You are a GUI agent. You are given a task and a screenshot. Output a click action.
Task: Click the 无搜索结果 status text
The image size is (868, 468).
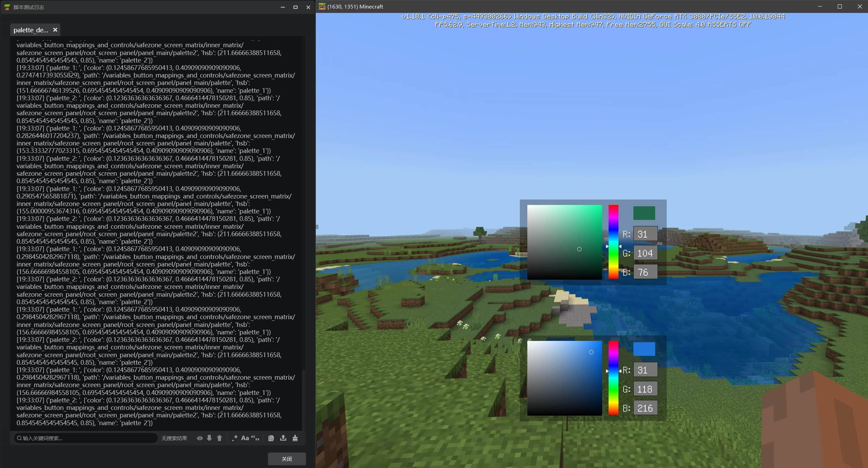coord(174,438)
